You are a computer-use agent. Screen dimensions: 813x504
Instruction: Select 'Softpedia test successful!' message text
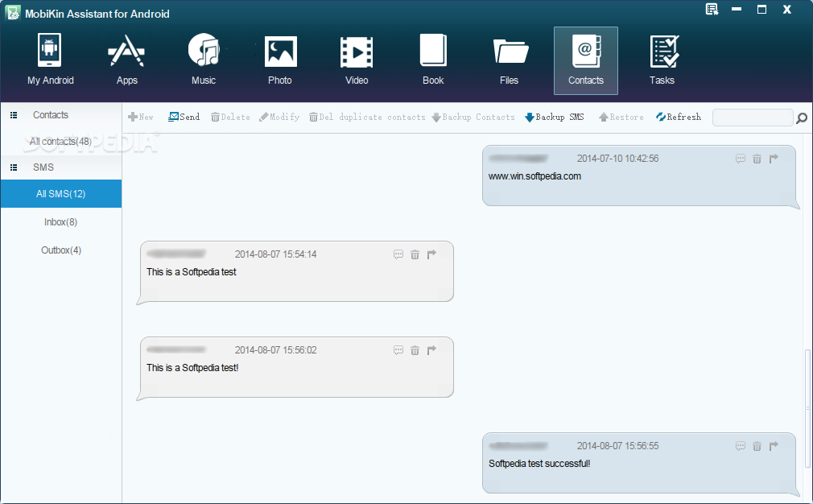(x=539, y=464)
